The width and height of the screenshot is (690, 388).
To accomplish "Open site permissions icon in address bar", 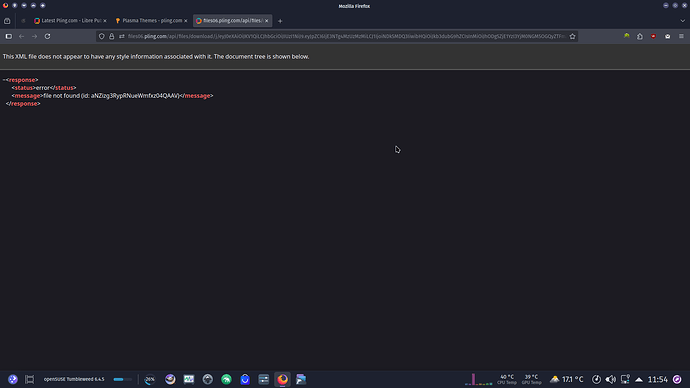I will click(x=122, y=37).
